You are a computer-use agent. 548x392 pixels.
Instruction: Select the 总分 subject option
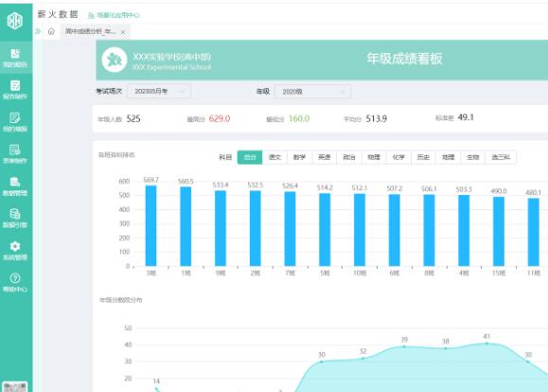[x=250, y=157]
